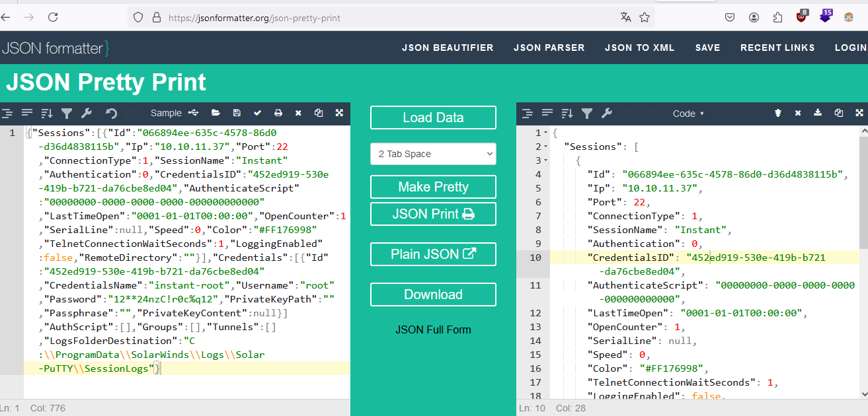Open the Plain JSON button
Viewport: 868px width, 416px height.
point(433,254)
